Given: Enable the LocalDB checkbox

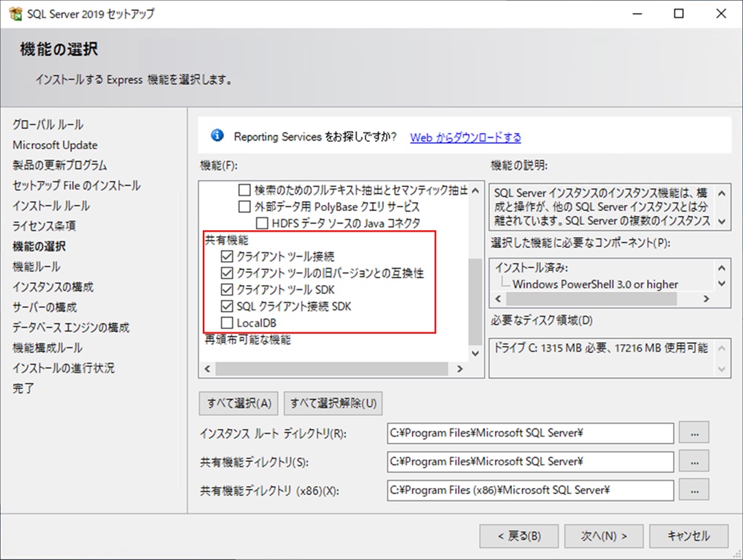Looking at the screenshot, I should pyautogui.click(x=228, y=323).
